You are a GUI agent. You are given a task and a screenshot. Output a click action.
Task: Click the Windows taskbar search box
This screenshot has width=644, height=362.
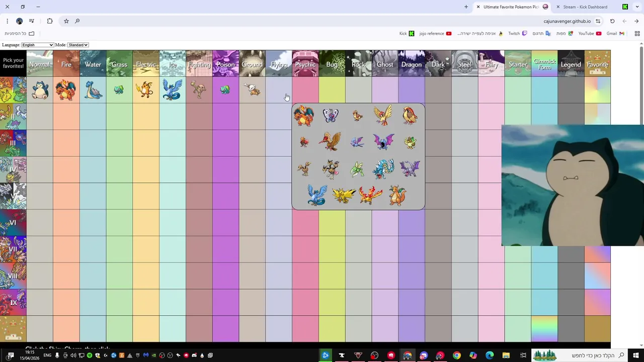[580, 355]
